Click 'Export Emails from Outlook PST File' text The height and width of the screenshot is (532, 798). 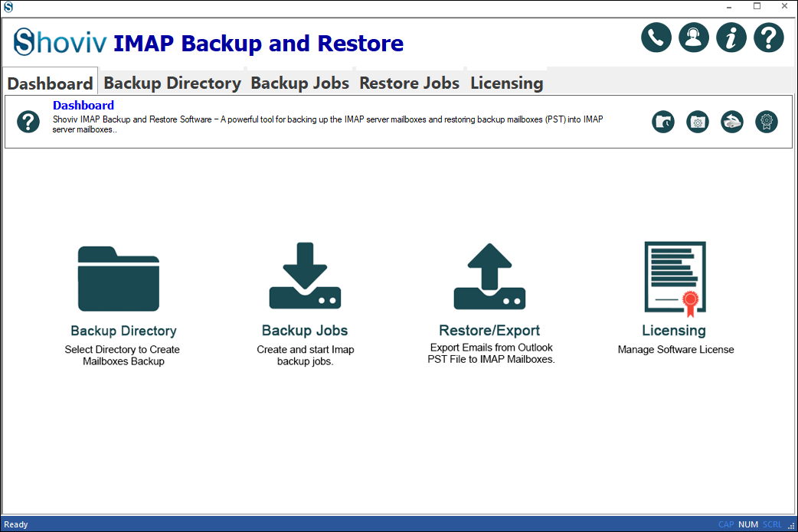click(x=491, y=354)
